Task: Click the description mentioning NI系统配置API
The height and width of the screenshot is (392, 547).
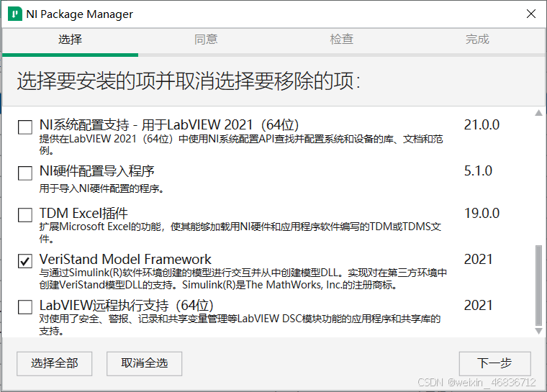Action: coord(241,145)
